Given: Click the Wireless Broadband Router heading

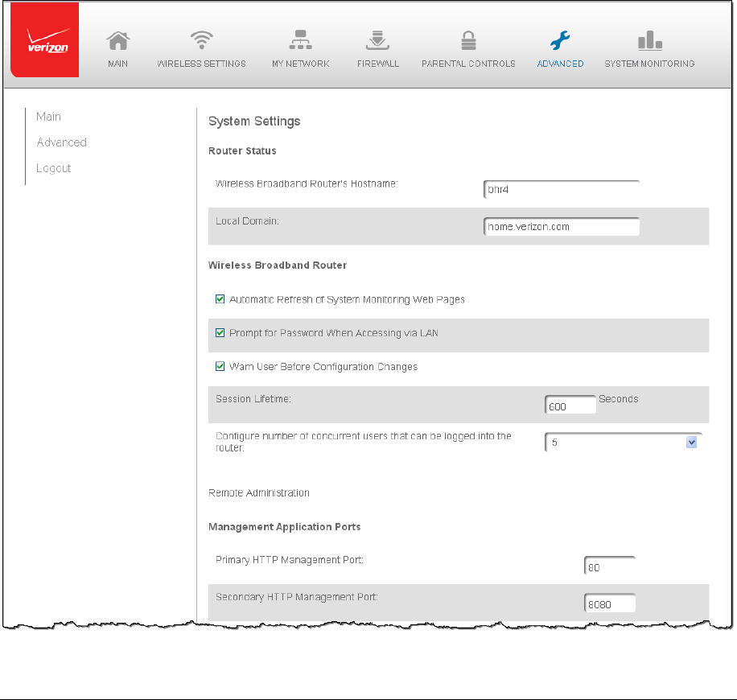Looking at the screenshot, I should (x=278, y=266).
